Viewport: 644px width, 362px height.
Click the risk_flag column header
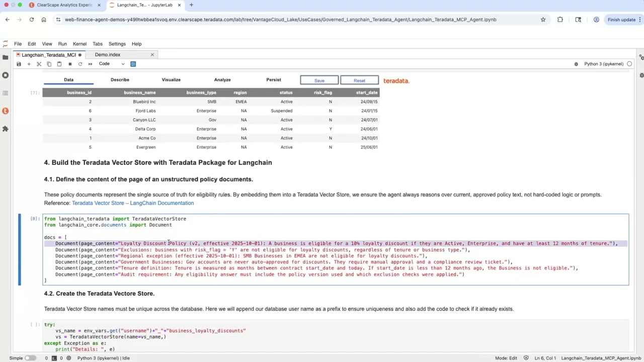pyautogui.click(x=323, y=93)
